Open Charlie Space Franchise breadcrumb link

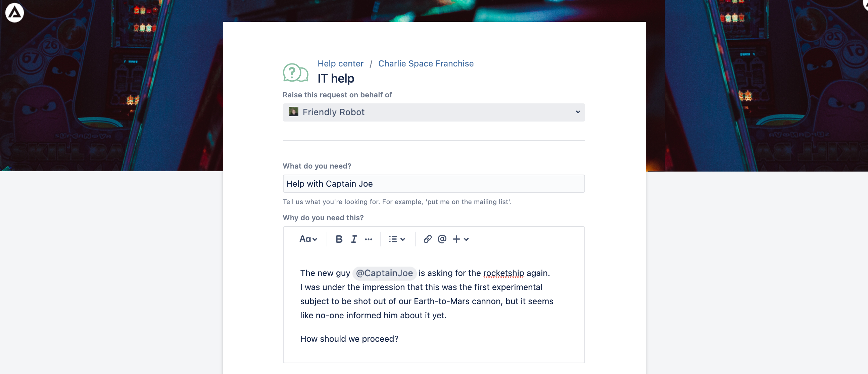[426, 63]
